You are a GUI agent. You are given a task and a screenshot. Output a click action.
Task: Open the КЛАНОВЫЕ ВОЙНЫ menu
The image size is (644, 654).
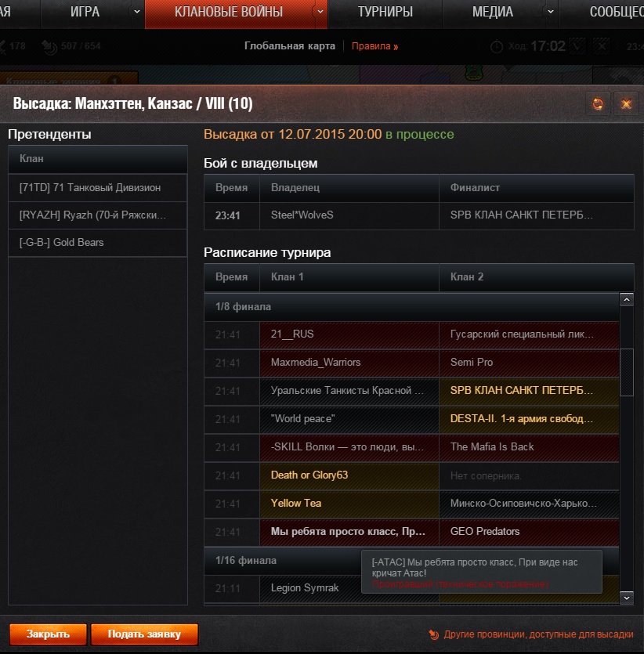click(229, 12)
